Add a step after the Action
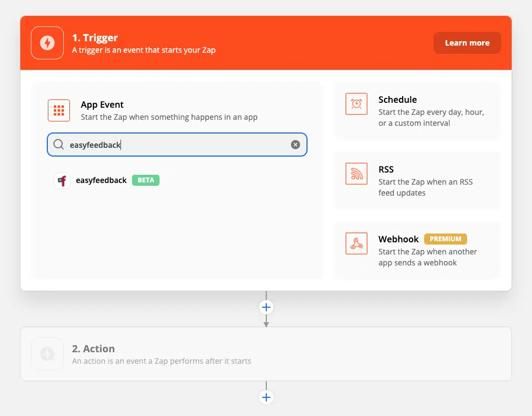The height and width of the screenshot is (416, 532). click(266, 397)
